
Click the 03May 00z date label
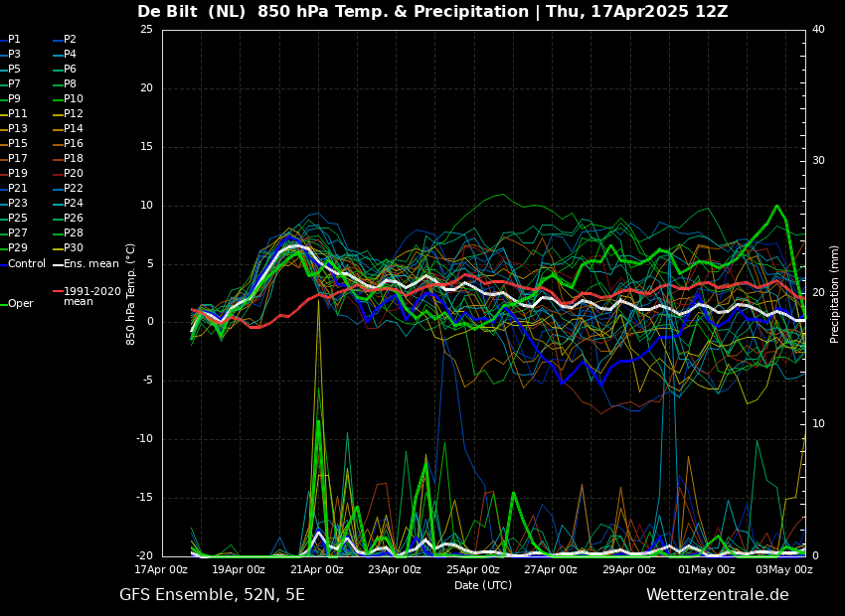[x=784, y=570]
